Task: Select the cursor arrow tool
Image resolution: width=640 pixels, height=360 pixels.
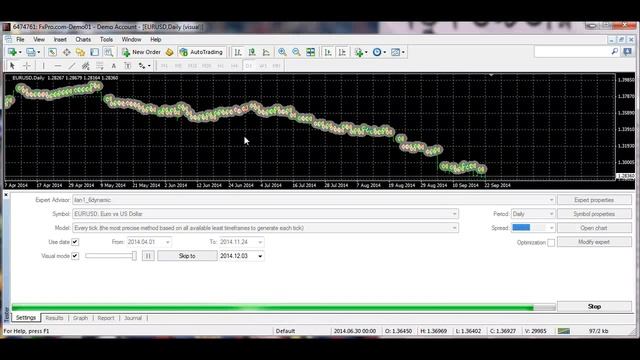Action: click(x=12, y=66)
